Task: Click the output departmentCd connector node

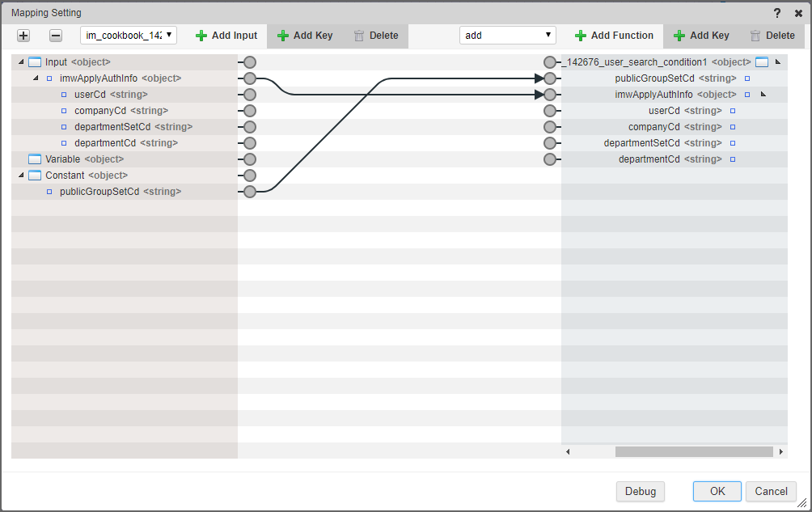Action: point(550,159)
